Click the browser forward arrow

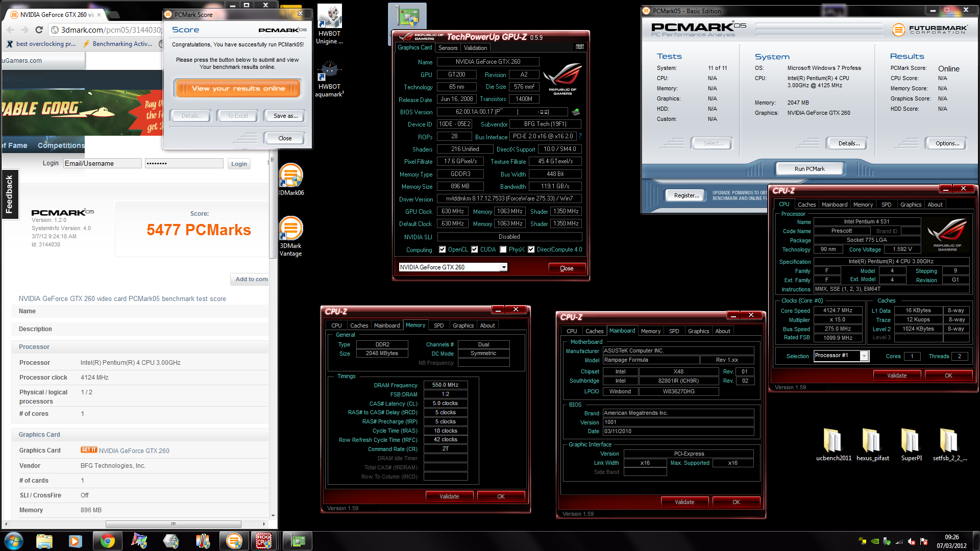[24, 30]
